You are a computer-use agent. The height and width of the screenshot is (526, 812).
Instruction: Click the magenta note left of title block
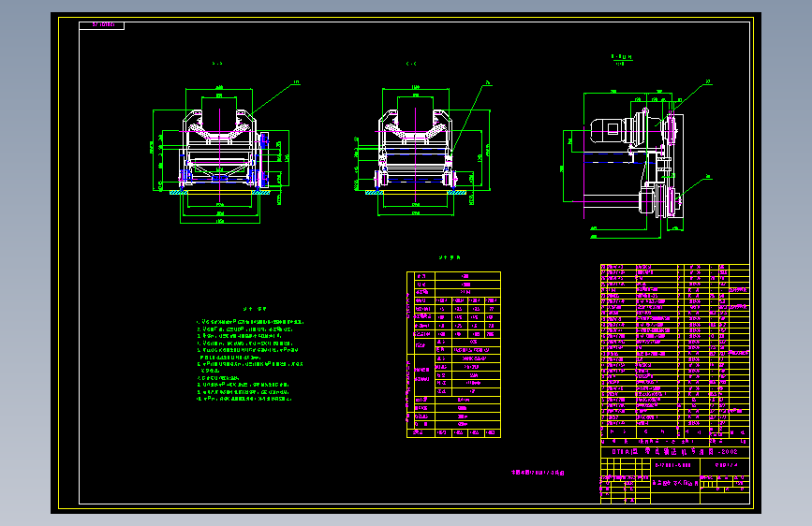pyautogui.click(x=538, y=473)
